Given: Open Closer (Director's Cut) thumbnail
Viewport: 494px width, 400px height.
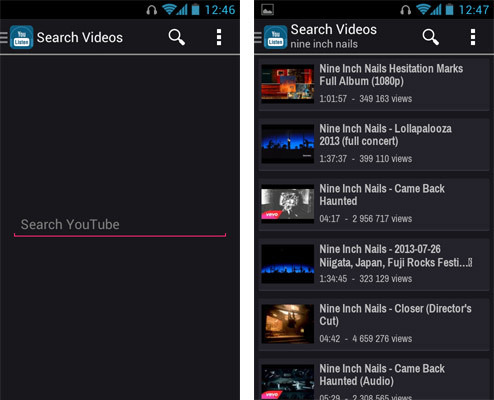Looking at the screenshot, I should pos(288,324).
